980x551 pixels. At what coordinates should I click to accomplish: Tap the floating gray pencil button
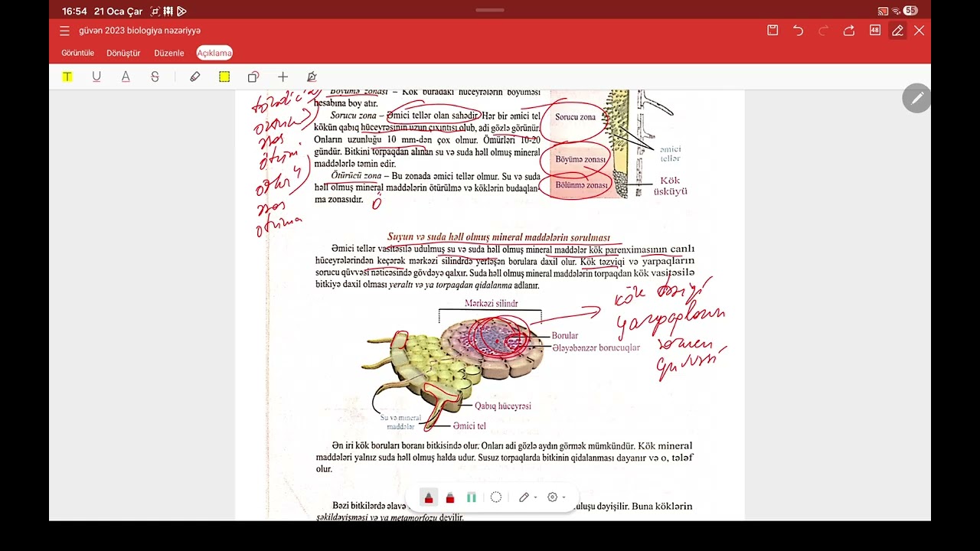click(x=916, y=99)
